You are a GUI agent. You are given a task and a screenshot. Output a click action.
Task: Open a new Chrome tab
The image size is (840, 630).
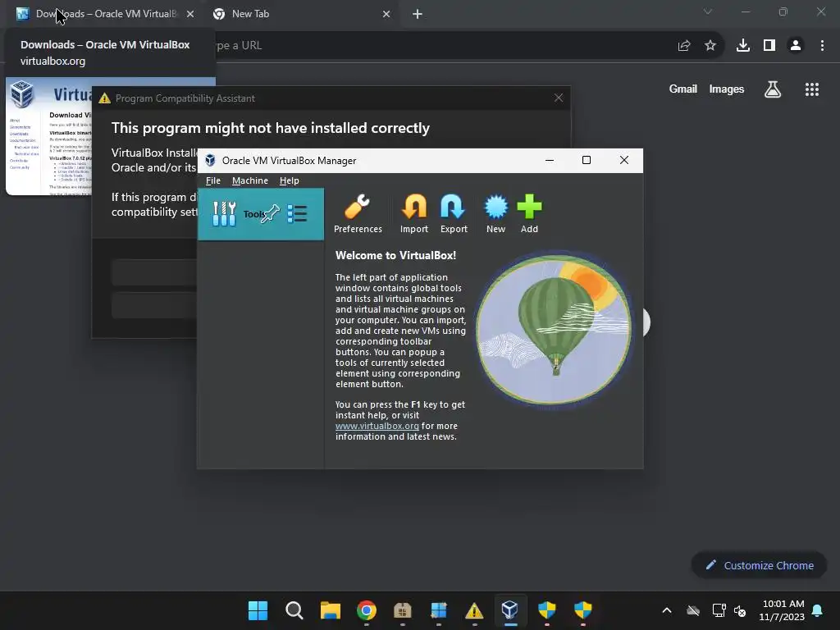pyautogui.click(x=418, y=14)
